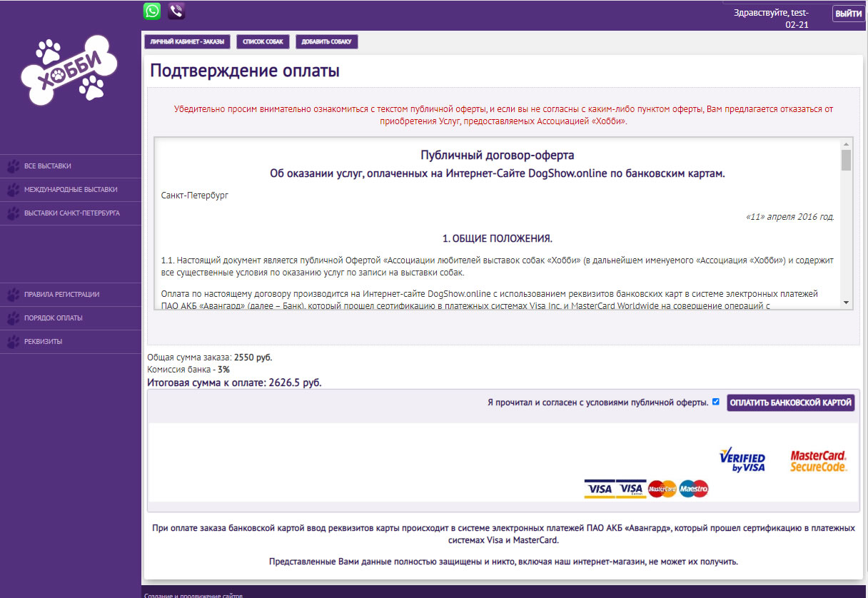
Task: Click Комиссия банка - 3% line
Action: click(188, 370)
